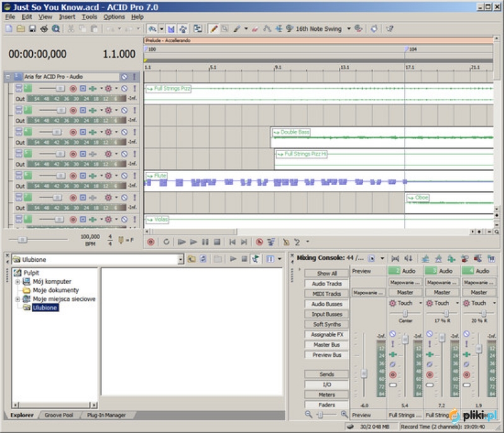Click the automation settings gear on track 4
504x433 pixels.
[108, 132]
